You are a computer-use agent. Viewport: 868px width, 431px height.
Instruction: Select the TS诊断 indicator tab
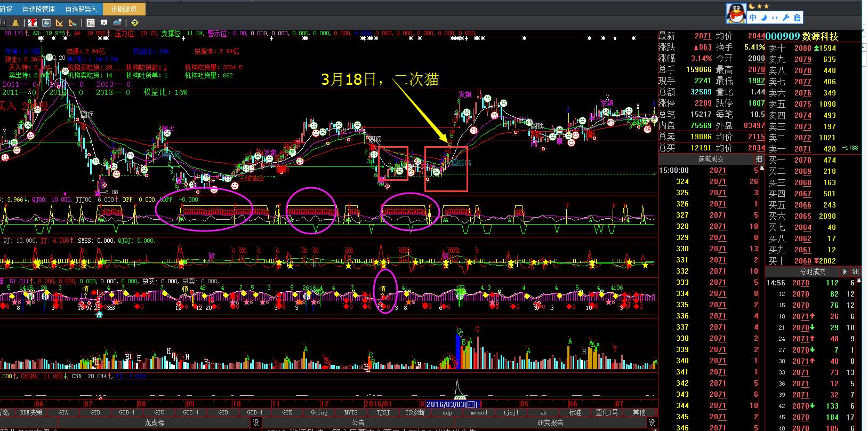pos(415,412)
